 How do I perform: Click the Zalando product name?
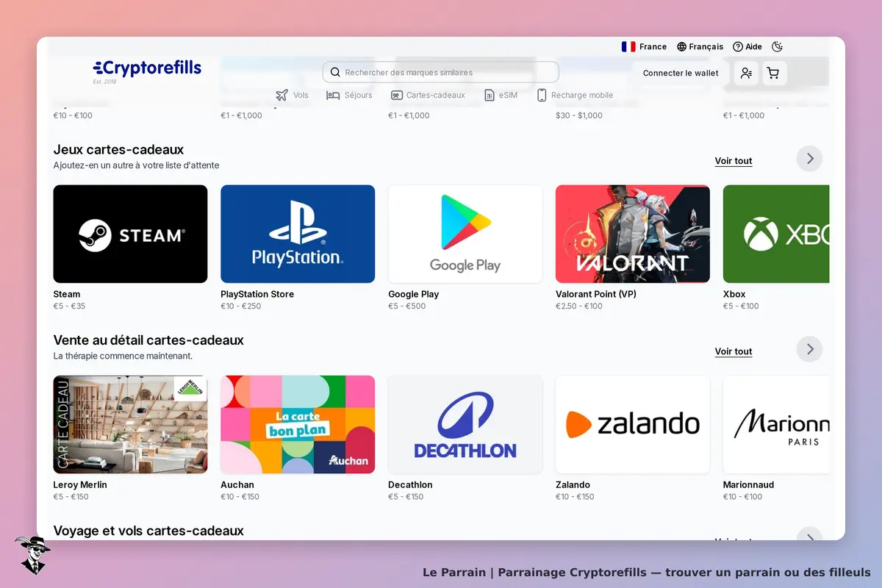coord(573,484)
